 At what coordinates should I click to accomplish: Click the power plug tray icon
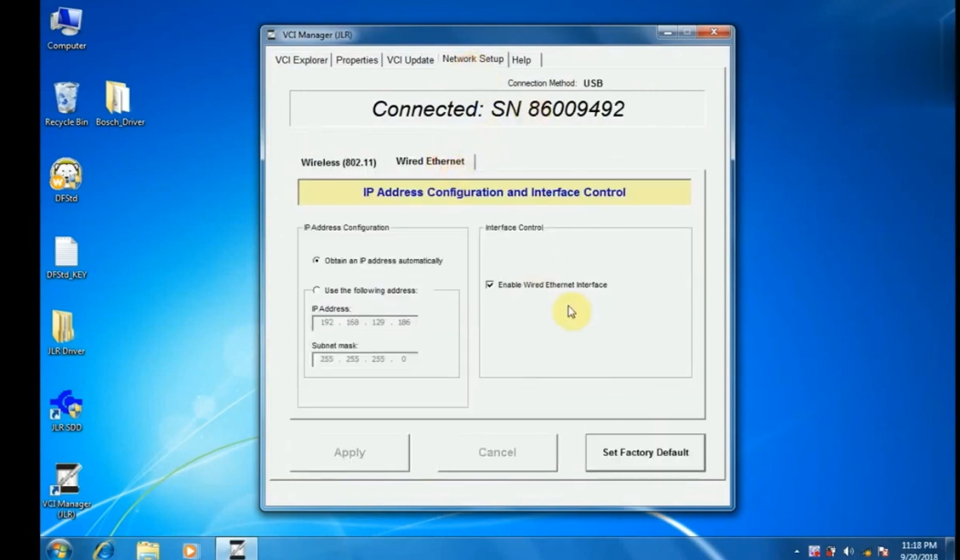[x=831, y=552]
